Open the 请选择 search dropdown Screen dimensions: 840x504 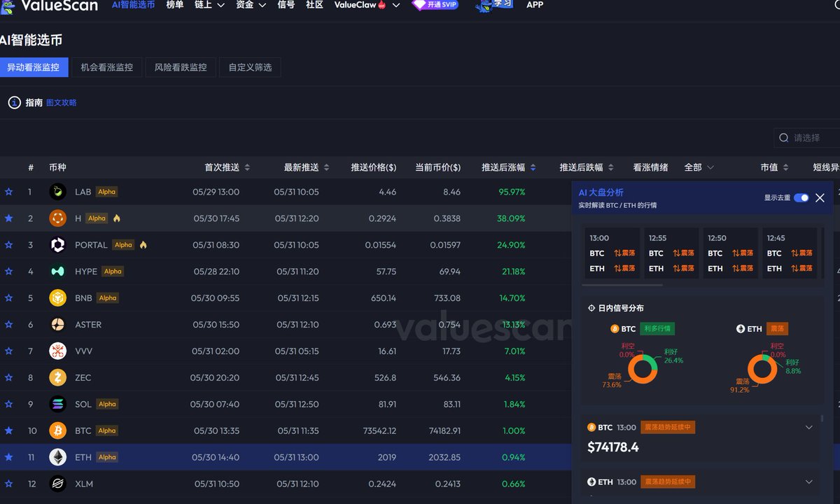[807, 138]
